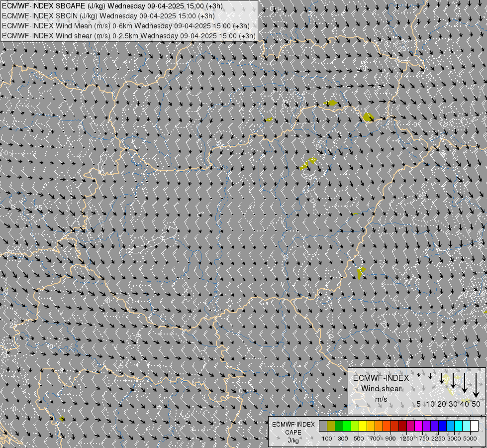
Task: Click the 'CAPE' legend title word
Action: pos(293,433)
